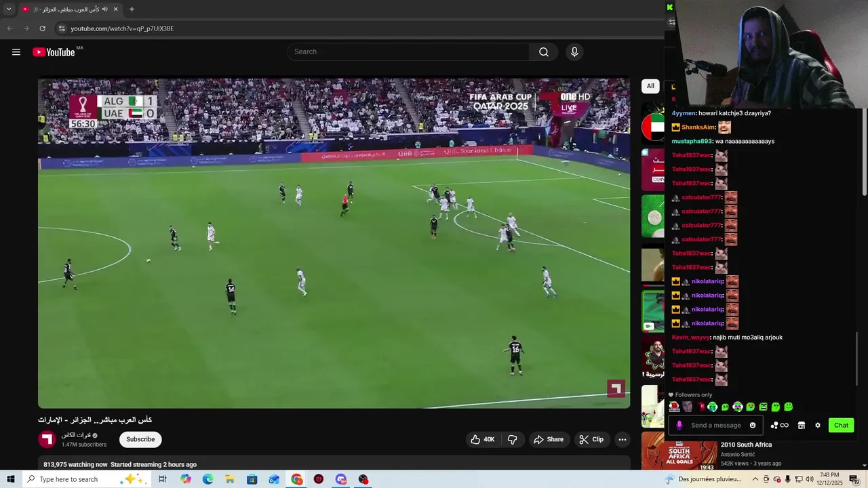
Task: Open channel points infinity balance
Action: click(780, 425)
